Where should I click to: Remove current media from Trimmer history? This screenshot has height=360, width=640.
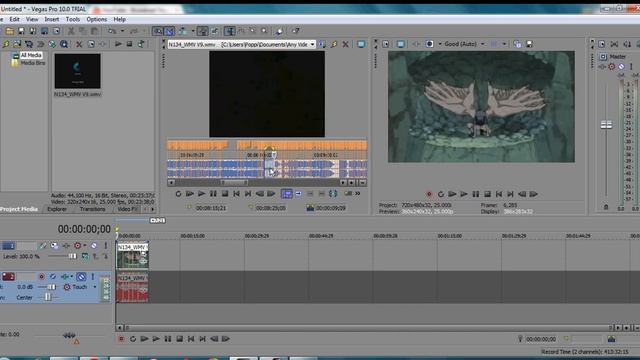pos(346,44)
